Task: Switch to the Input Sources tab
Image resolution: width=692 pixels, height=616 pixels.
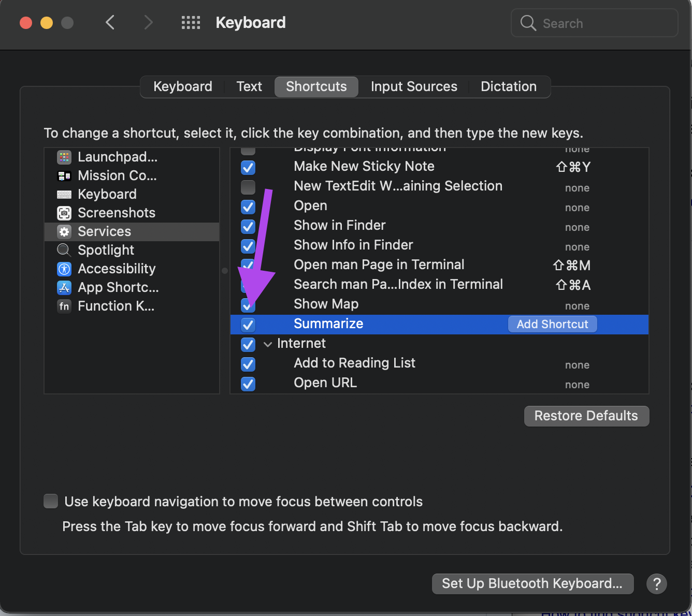Action: [414, 86]
